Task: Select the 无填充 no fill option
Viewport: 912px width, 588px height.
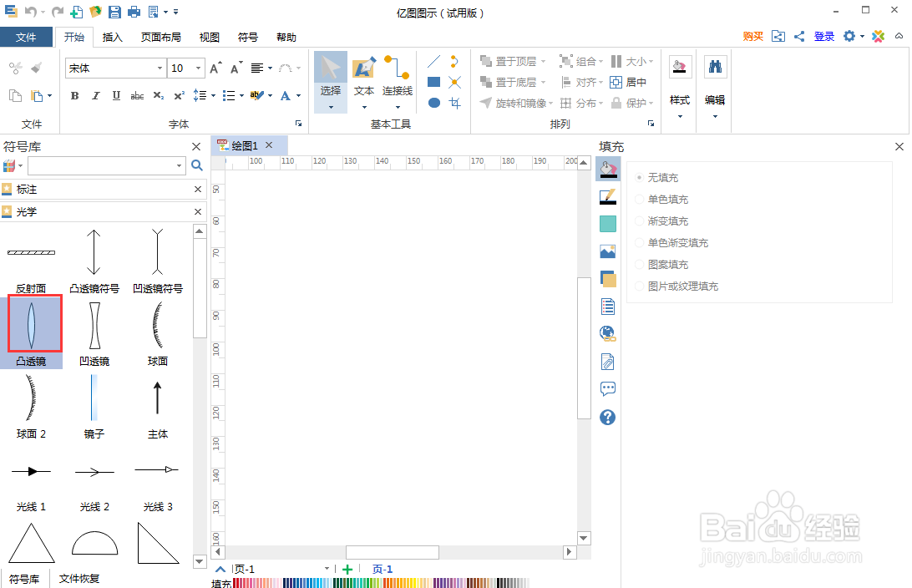Action: click(656, 177)
